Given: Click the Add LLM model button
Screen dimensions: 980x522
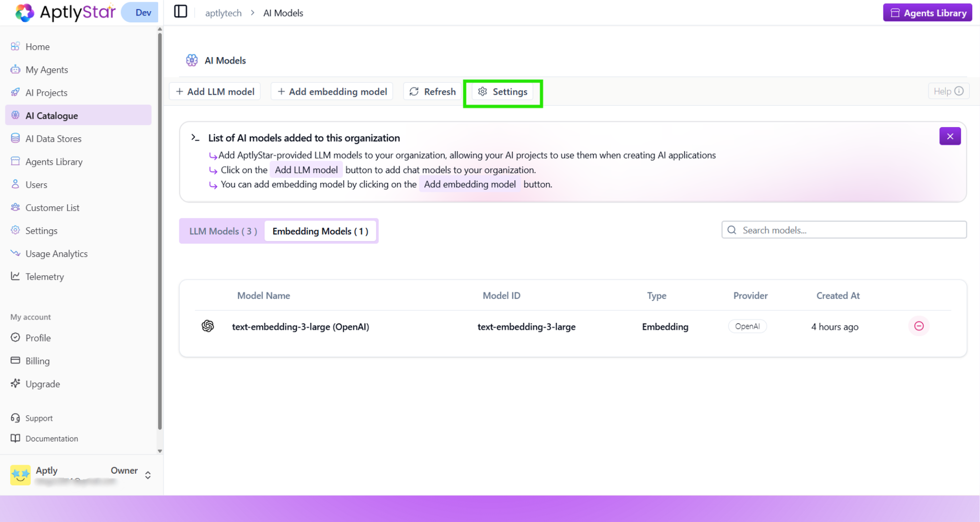Looking at the screenshot, I should coord(215,91).
